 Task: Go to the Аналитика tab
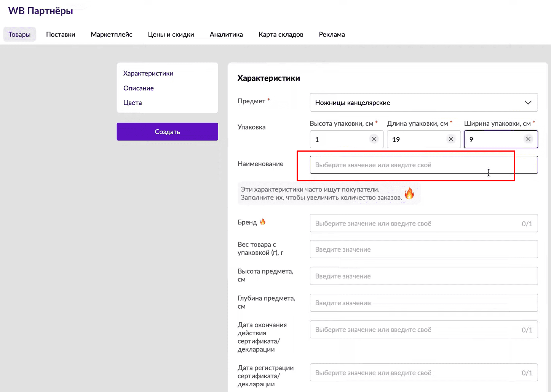point(226,34)
